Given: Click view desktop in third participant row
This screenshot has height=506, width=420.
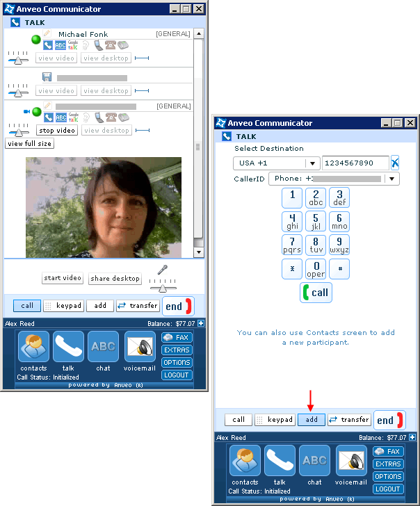Looking at the screenshot, I should tap(106, 131).
